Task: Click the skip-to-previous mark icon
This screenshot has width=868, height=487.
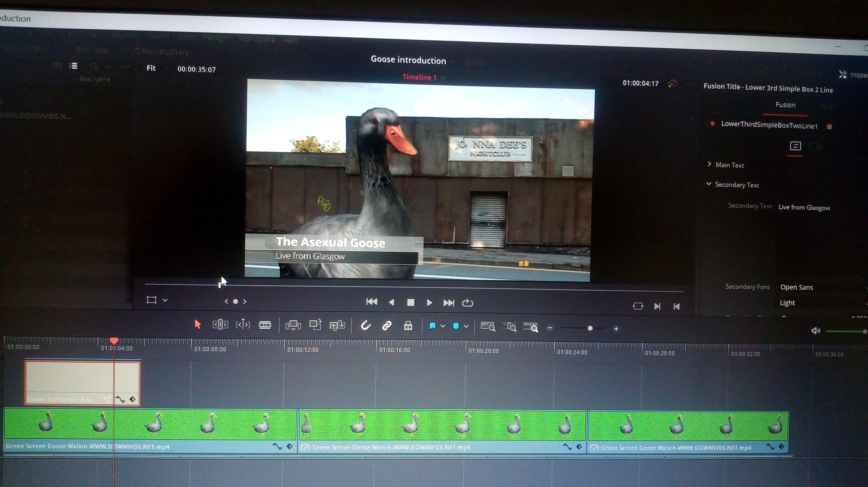Action: [676, 307]
